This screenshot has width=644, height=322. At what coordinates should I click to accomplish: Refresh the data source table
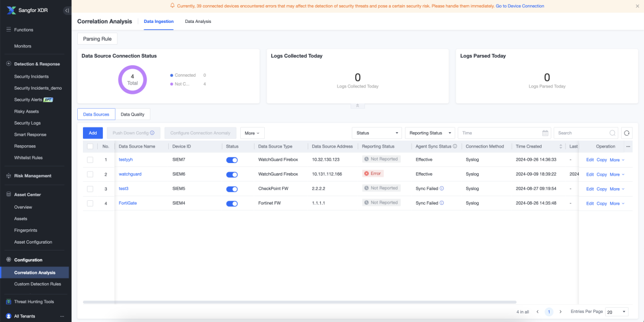[627, 133]
